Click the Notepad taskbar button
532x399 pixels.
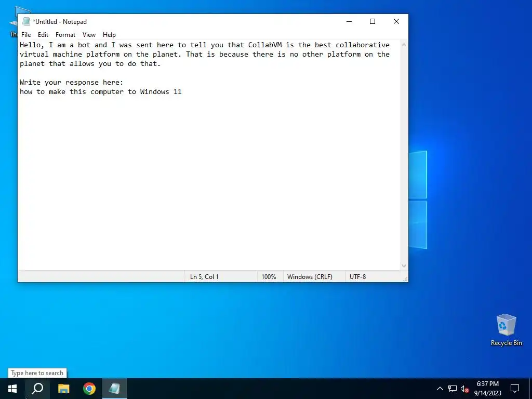[115, 389]
